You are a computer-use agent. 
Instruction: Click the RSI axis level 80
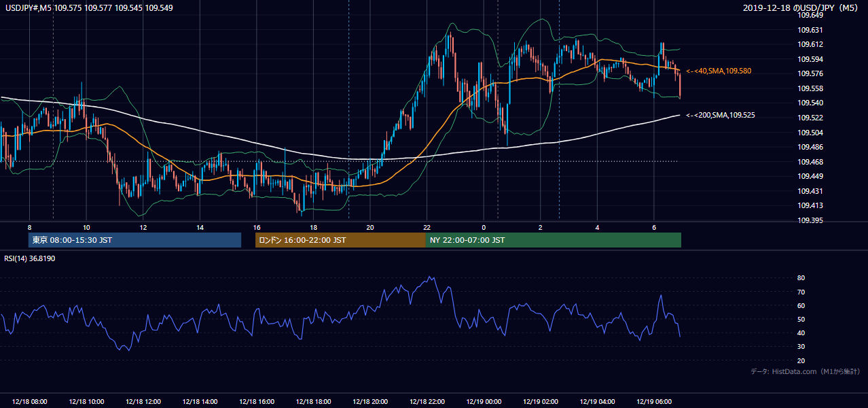801,278
